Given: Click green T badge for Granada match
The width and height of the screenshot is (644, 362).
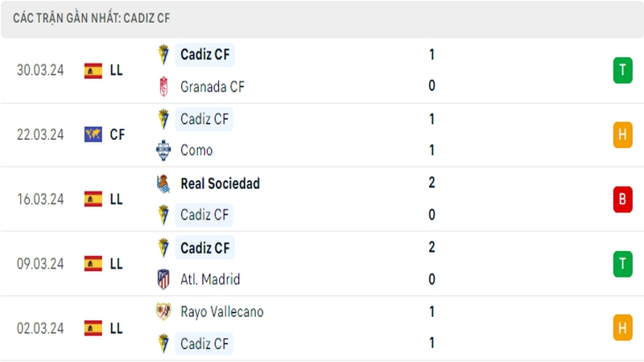Looking at the screenshot, I should pos(622,70).
